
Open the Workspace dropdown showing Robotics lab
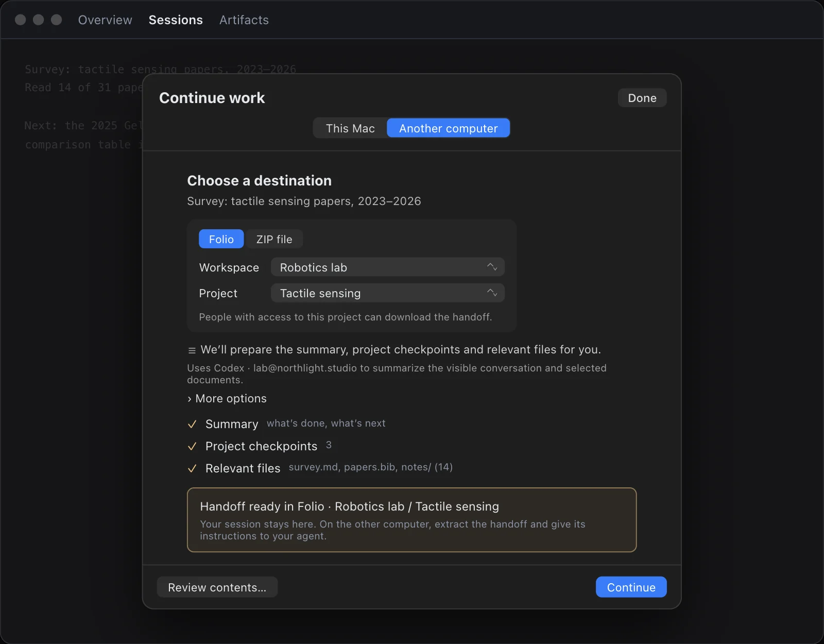point(387,267)
